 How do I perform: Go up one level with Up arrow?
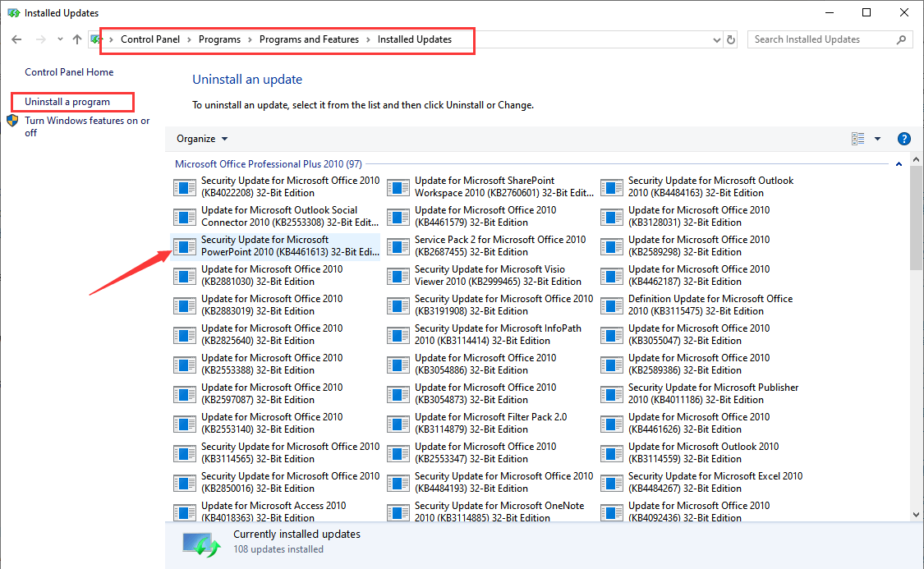[x=77, y=39]
